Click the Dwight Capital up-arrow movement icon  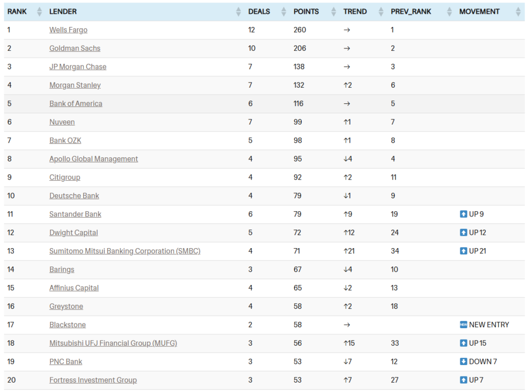pyautogui.click(x=463, y=233)
